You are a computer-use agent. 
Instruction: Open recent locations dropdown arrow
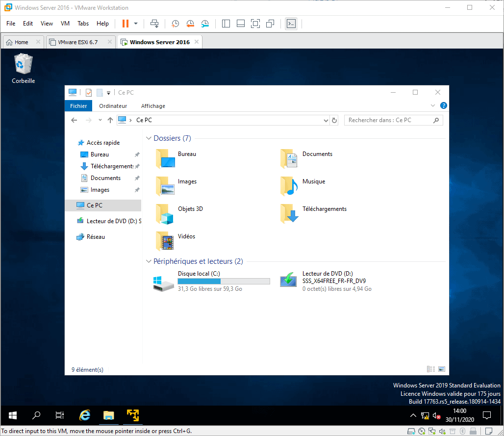point(100,120)
